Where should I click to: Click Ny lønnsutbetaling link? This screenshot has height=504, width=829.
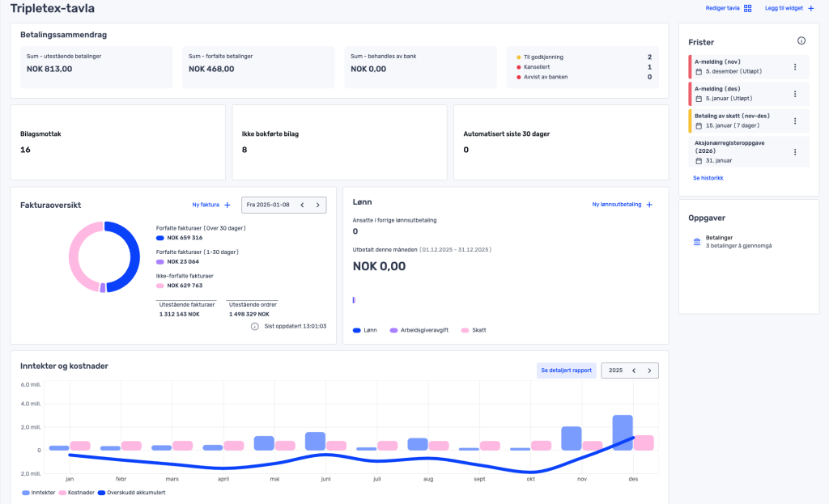tap(616, 205)
